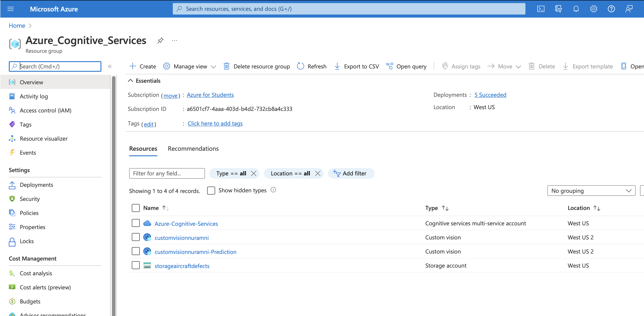Click the global search resources bar

click(349, 9)
